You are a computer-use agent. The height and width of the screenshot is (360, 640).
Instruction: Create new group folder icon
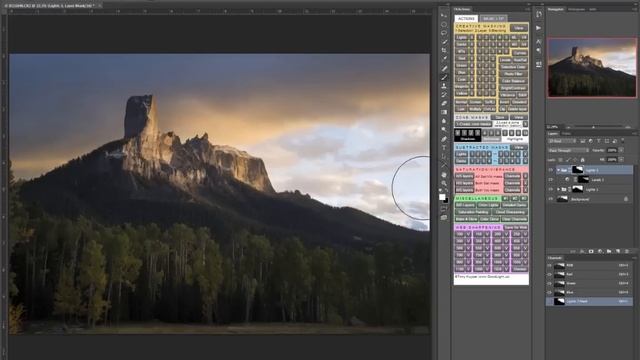tap(609, 251)
